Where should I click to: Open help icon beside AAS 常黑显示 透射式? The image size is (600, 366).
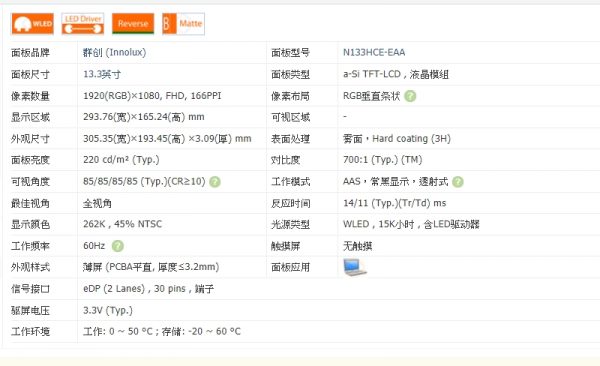coord(458,181)
